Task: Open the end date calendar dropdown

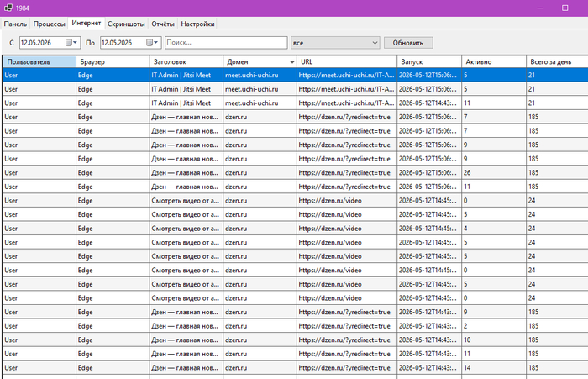Action: (152, 42)
